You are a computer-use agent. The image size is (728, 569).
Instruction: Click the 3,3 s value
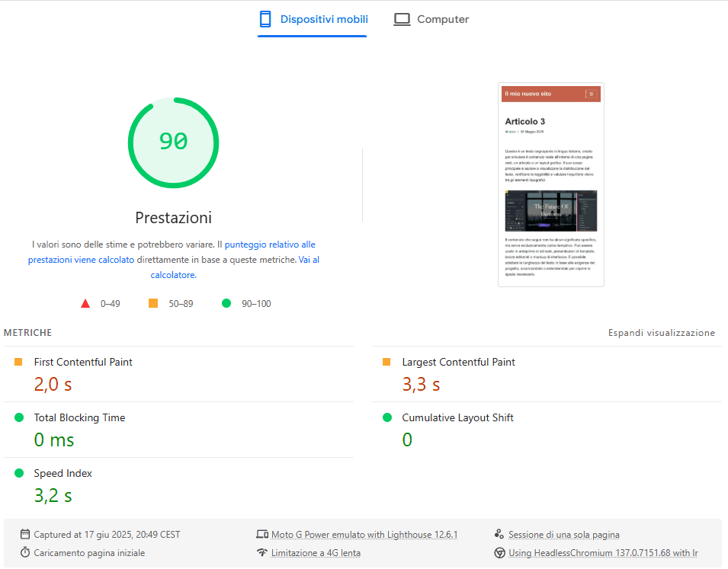[x=421, y=384]
